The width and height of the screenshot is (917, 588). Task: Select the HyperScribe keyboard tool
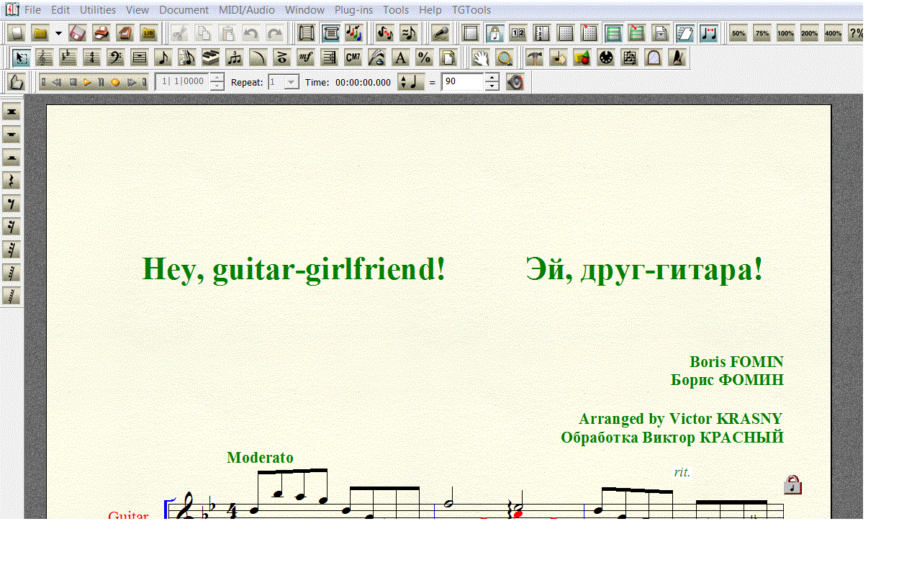point(211,58)
